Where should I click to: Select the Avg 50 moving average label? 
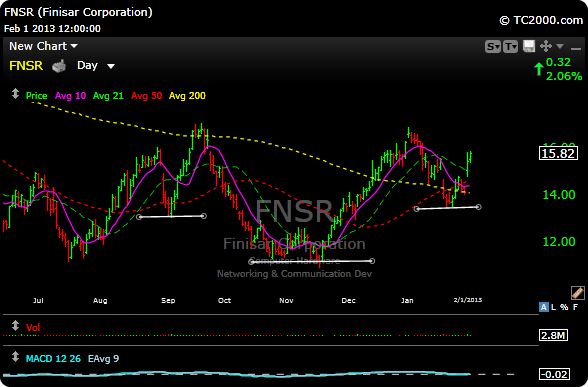tap(146, 96)
